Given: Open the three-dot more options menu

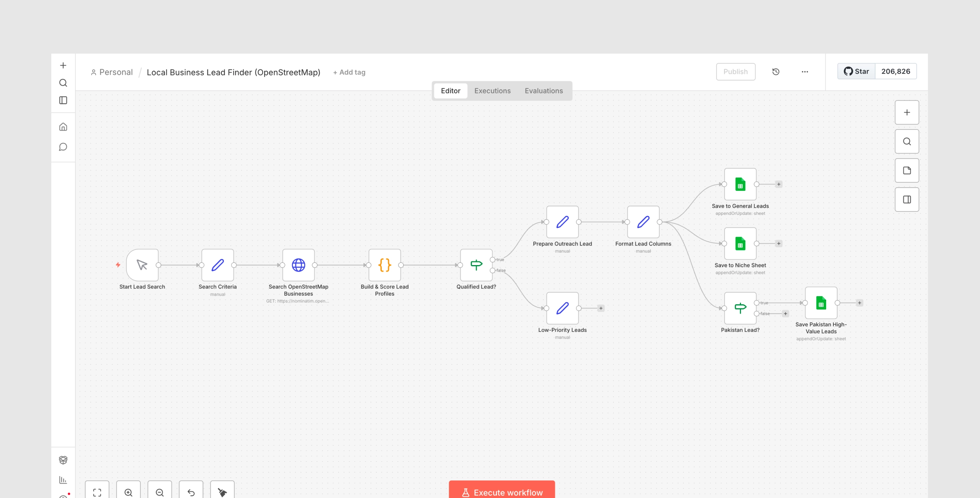Looking at the screenshot, I should click(805, 72).
